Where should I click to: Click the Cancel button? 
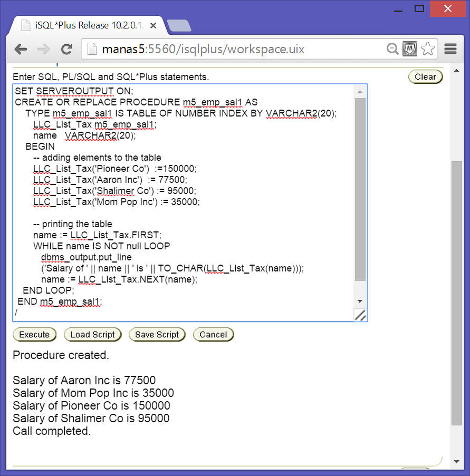point(213,335)
